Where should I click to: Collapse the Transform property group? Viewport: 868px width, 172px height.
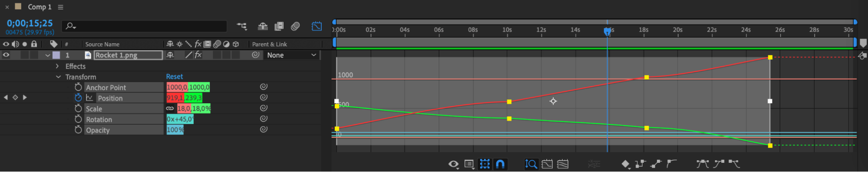58,77
